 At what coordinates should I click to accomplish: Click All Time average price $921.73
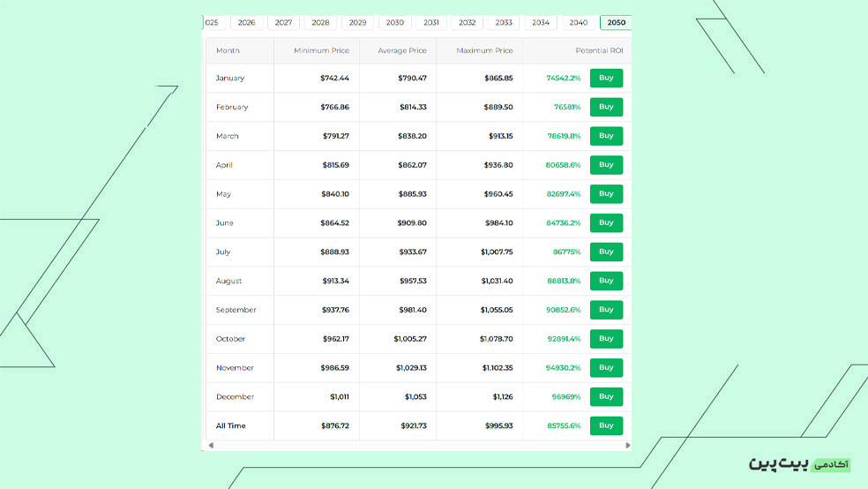point(414,425)
